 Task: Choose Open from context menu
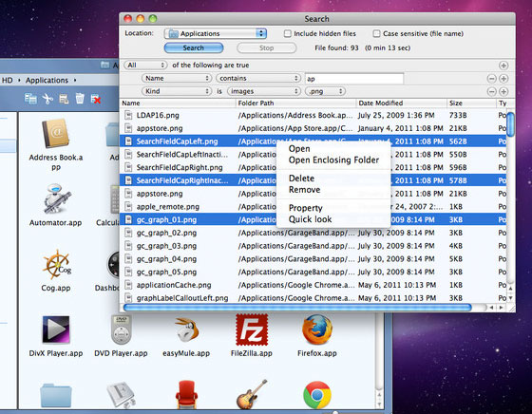tap(299, 149)
